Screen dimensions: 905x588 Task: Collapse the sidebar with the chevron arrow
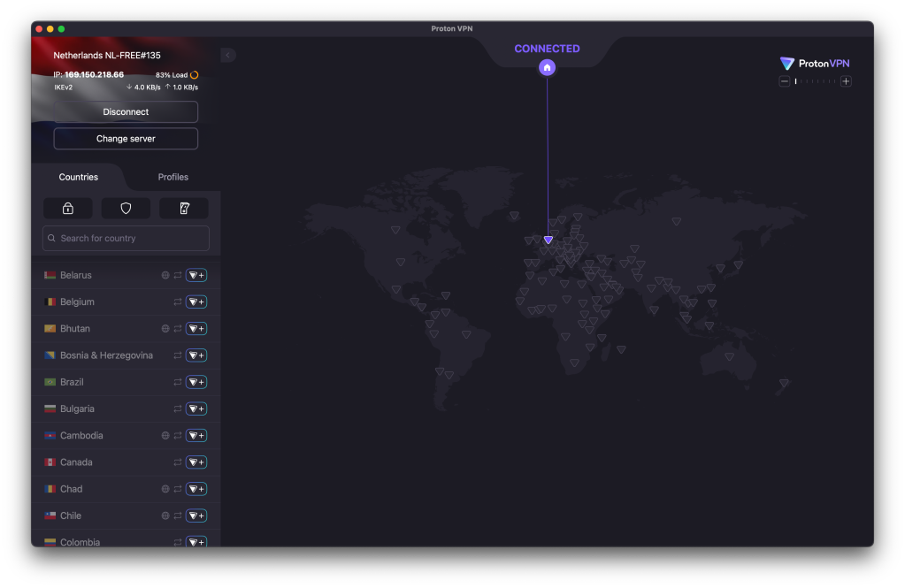pyautogui.click(x=227, y=55)
